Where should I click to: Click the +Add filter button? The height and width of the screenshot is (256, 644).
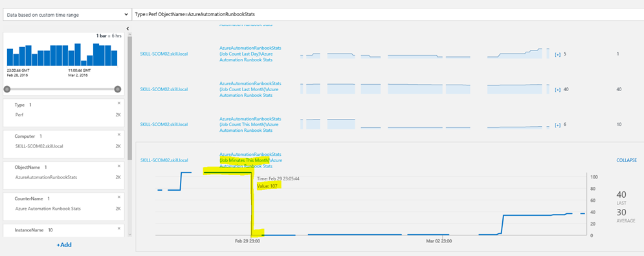click(64, 245)
